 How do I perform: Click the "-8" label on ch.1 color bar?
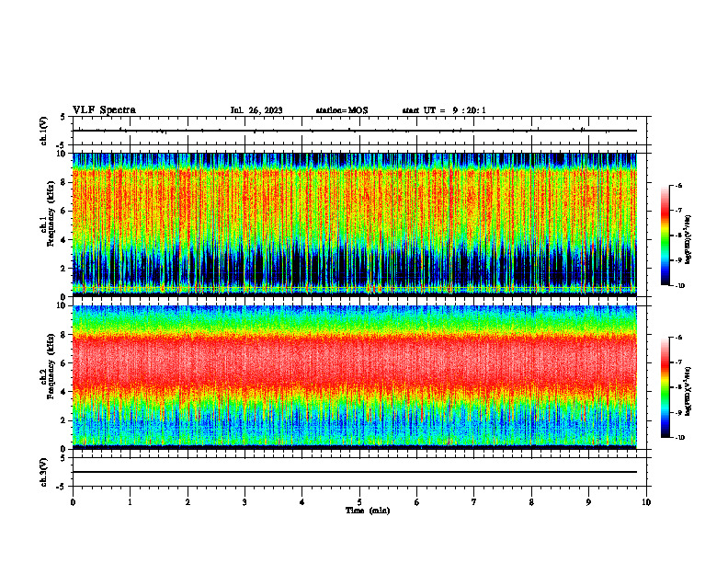678,236
